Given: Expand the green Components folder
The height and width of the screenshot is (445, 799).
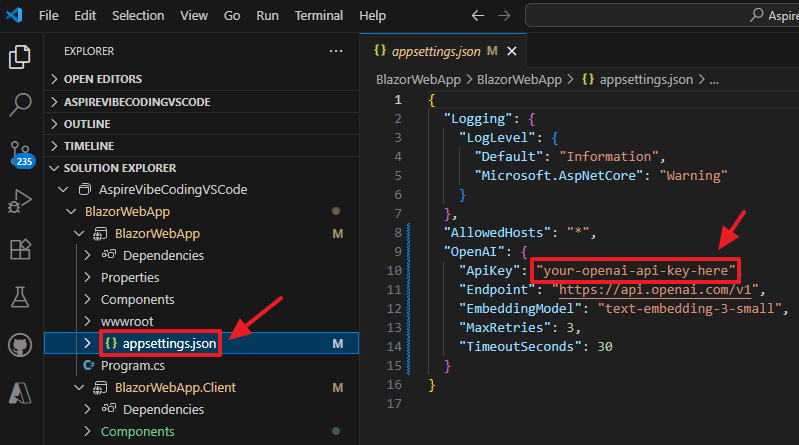Looking at the screenshot, I should click(x=87, y=431).
